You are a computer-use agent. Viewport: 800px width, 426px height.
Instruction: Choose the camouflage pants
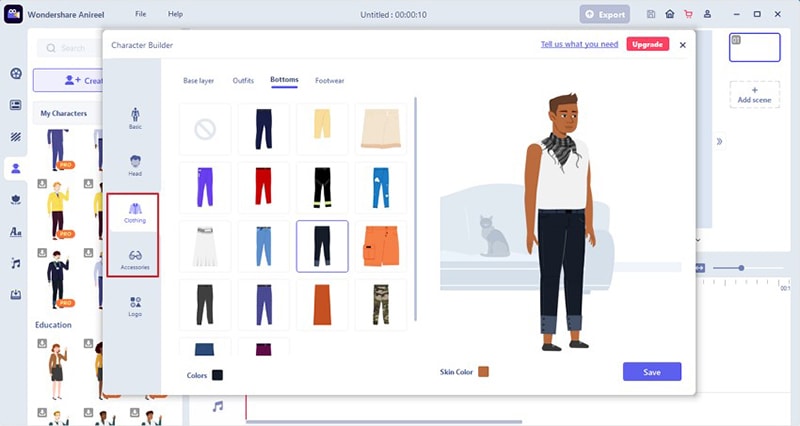(x=381, y=305)
